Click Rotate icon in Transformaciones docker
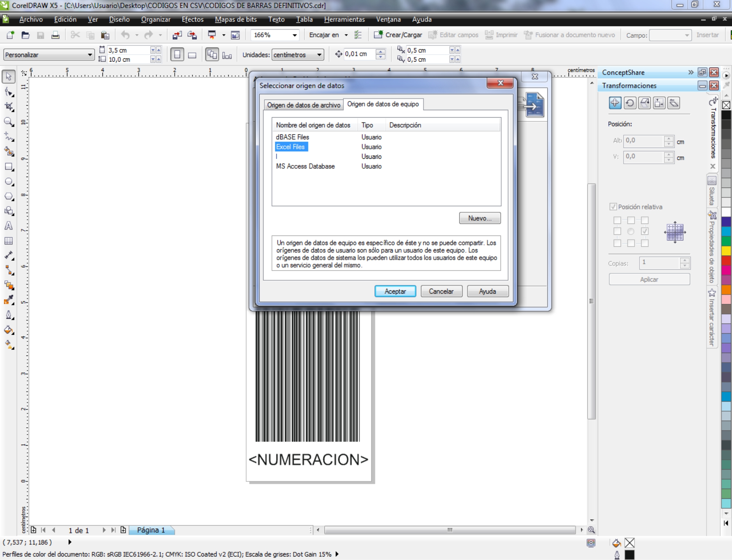The width and height of the screenshot is (732, 560). click(630, 103)
